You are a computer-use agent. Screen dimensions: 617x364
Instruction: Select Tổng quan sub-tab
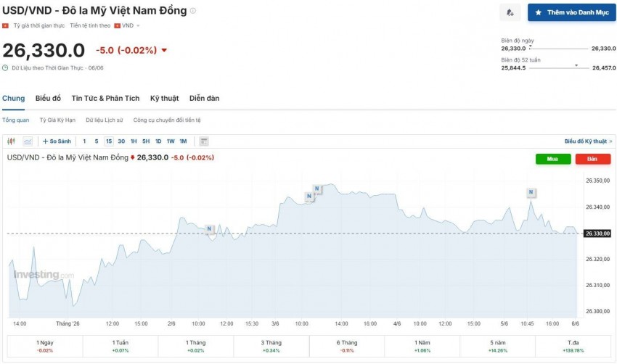(16, 120)
